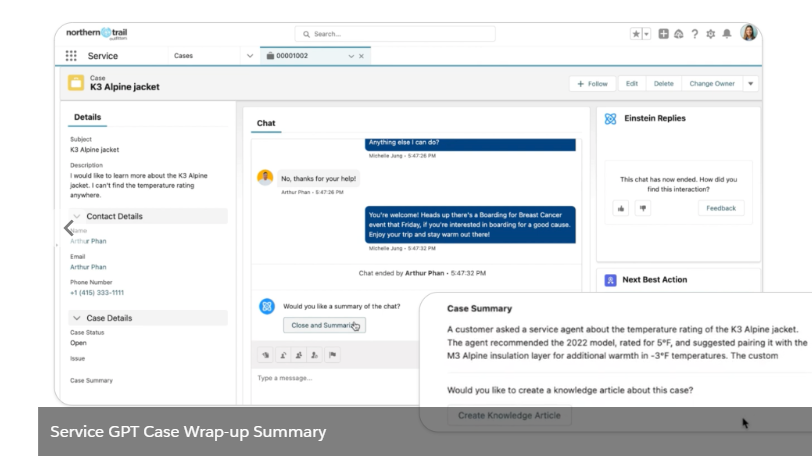Image resolution: width=812 pixels, height=469 pixels.
Task: Click the global actions plus icon
Action: coord(663,34)
